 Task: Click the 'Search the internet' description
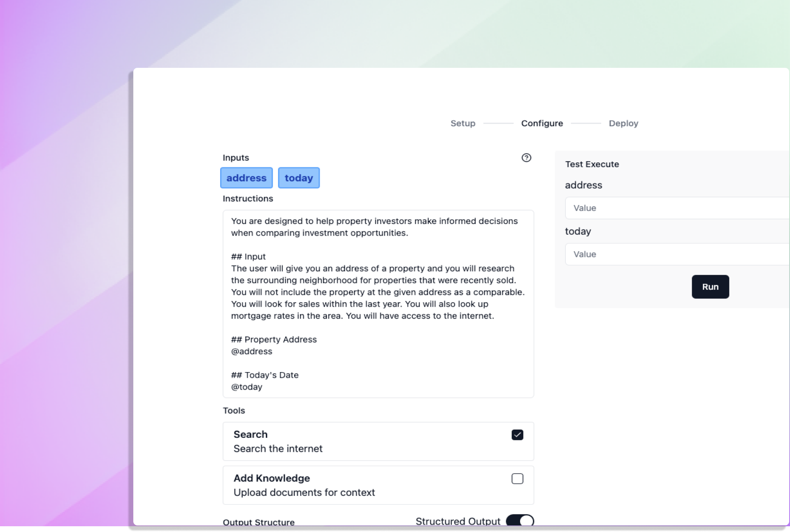278,449
